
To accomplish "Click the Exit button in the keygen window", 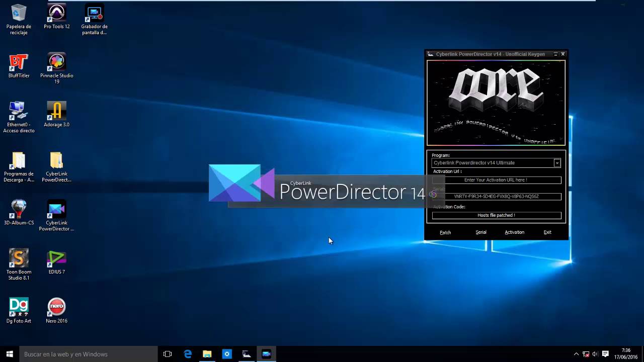I will [x=547, y=232].
